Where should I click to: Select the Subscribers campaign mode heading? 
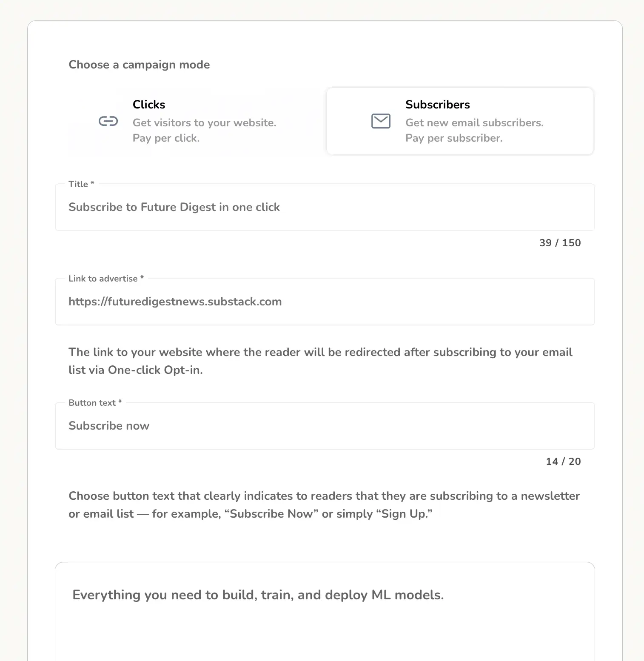pos(437,105)
